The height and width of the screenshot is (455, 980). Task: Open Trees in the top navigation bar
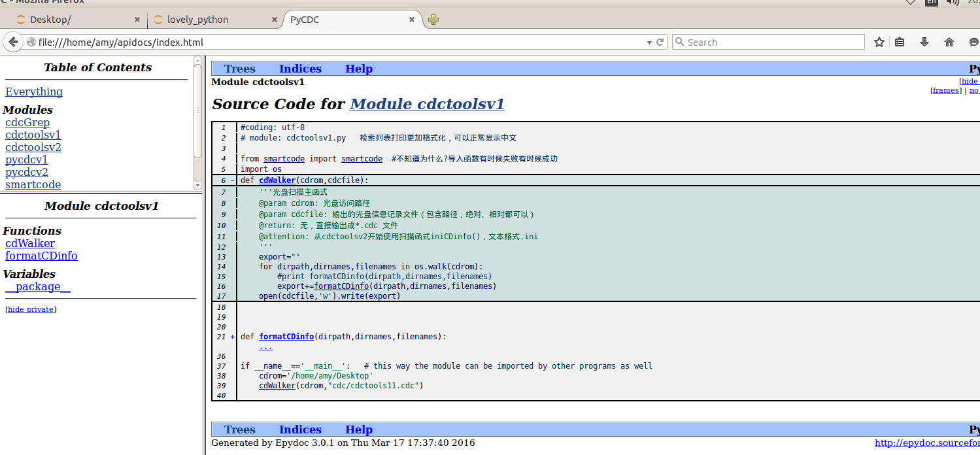239,69
